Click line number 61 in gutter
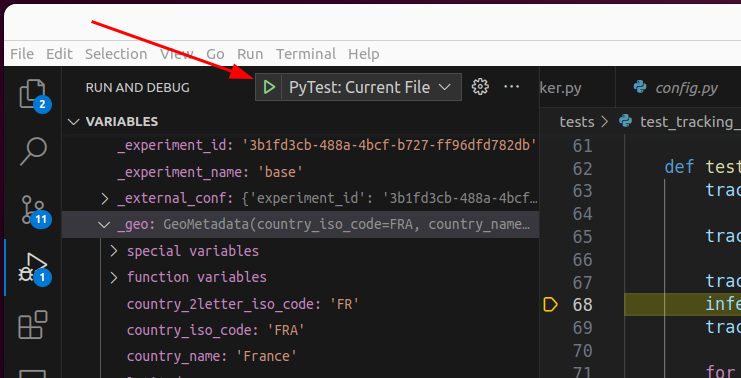This screenshot has width=741, height=378. click(x=582, y=146)
